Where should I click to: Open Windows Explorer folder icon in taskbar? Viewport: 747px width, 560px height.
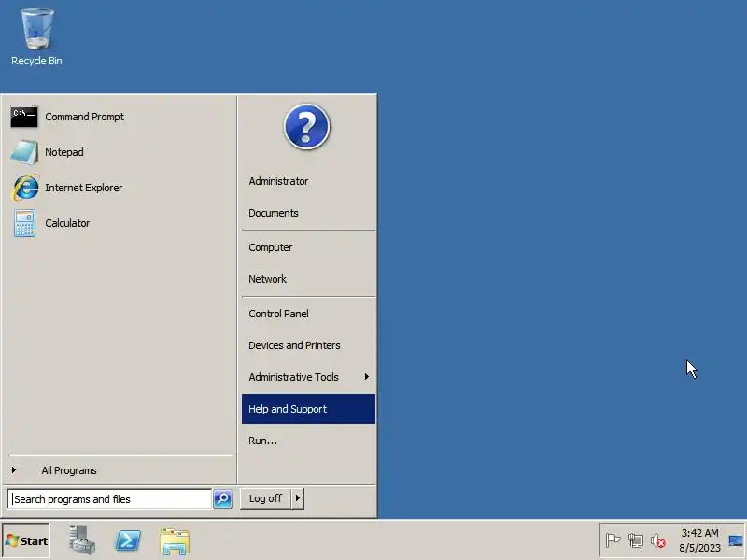[175, 541]
